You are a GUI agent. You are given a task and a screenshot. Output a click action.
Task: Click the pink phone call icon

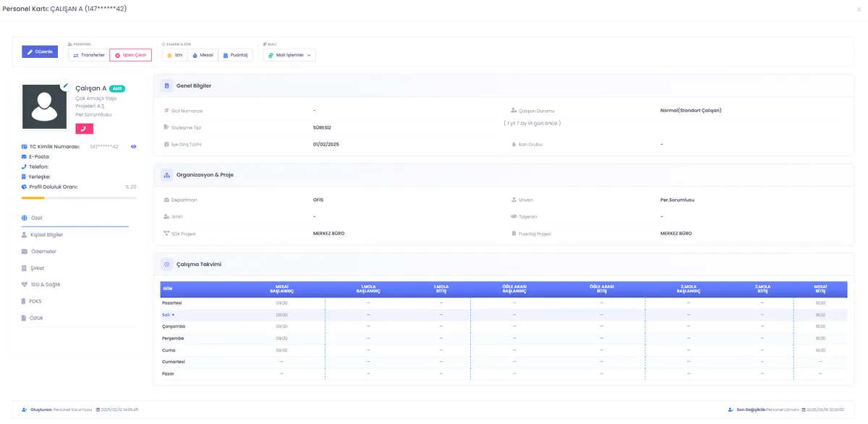(x=84, y=129)
